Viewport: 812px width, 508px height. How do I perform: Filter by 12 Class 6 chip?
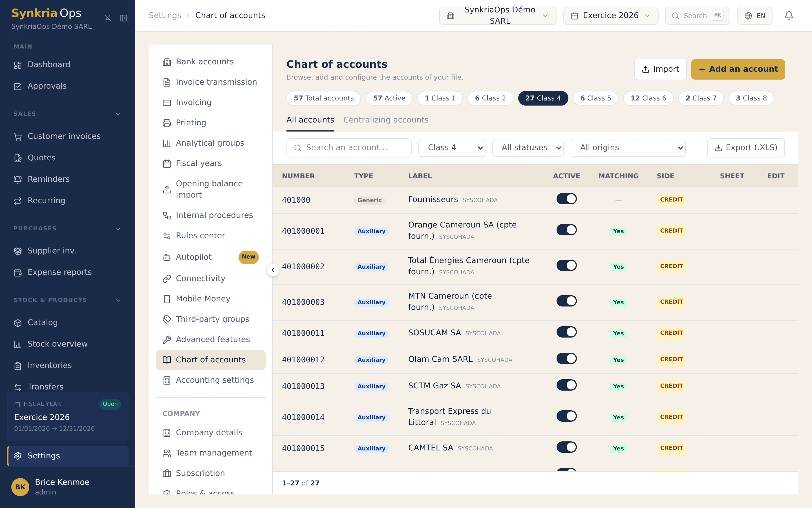pos(648,98)
